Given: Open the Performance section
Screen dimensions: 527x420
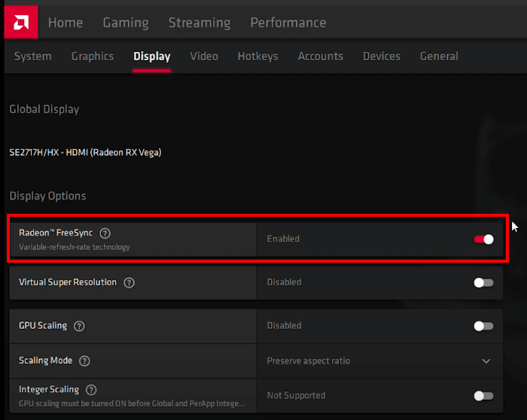Looking at the screenshot, I should pyautogui.click(x=288, y=23).
